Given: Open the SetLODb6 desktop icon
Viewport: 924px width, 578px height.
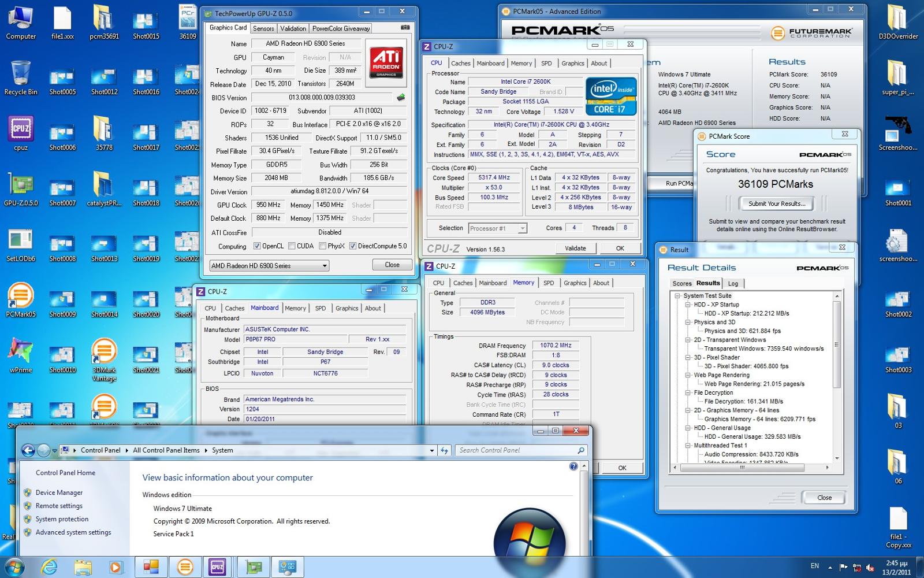Looking at the screenshot, I should [x=21, y=244].
